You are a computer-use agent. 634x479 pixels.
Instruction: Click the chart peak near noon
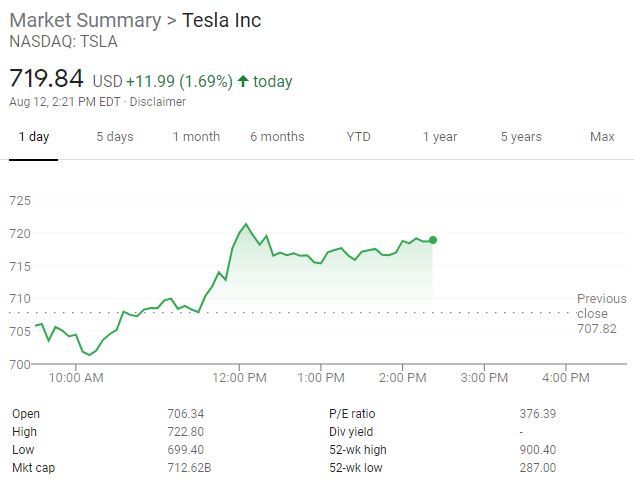click(x=245, y=224)
